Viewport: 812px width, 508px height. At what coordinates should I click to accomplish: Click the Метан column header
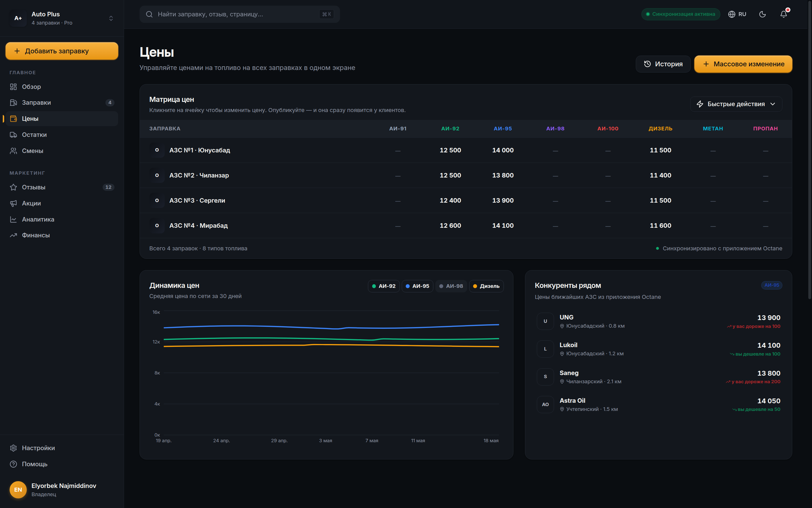[x=713, y=129]
